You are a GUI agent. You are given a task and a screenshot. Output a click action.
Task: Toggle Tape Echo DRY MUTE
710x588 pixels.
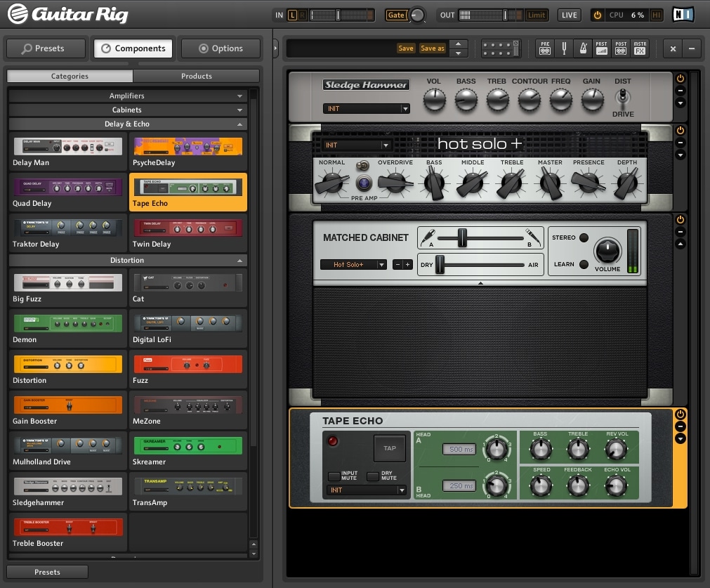[373, 476]
